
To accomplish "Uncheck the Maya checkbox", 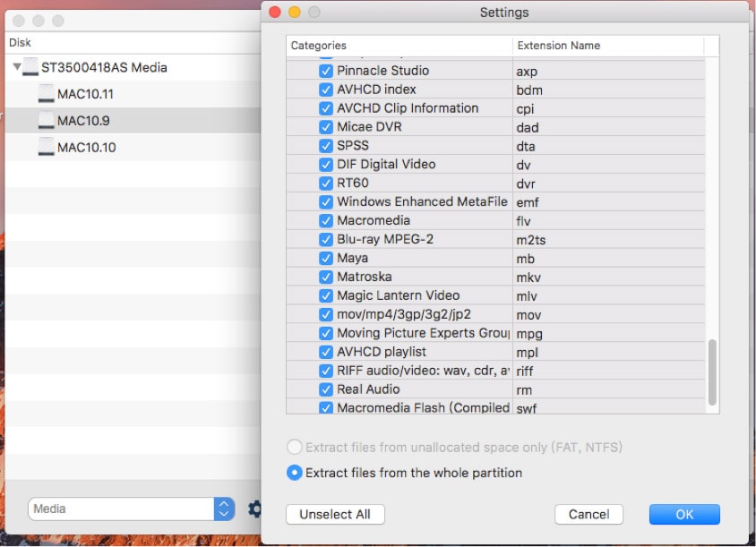I will pos(326,259).
